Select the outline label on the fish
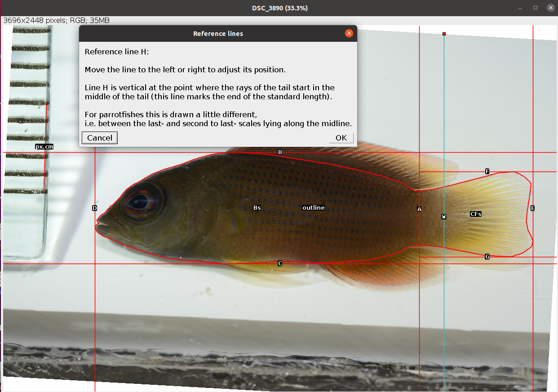Image resolution: width=558 pixels, height=392 pixels. [313, 208]
